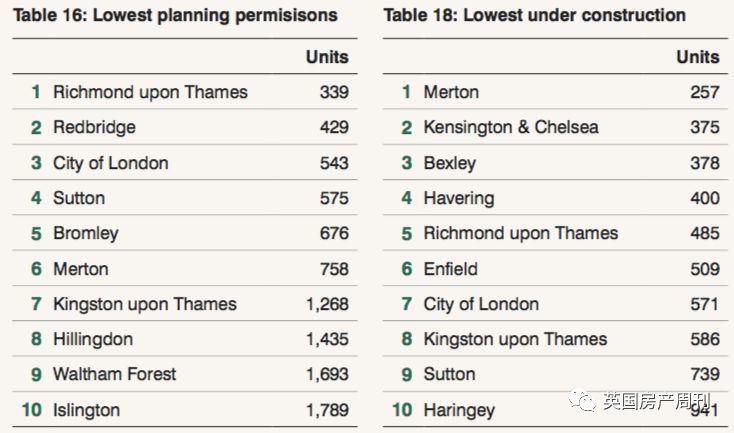Select the Table 16 title heading
This screenshot has height=433, width=734.
click(x=175, y=15)
